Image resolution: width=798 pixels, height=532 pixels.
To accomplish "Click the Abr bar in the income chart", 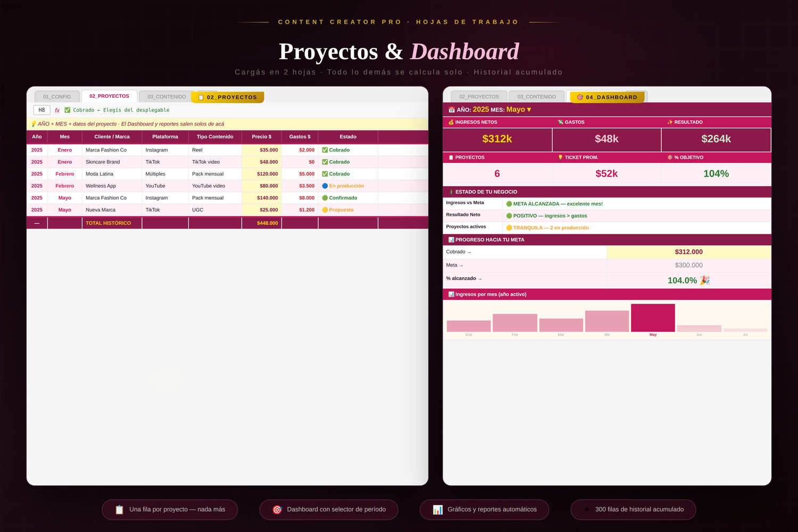I will (x=607, y=321).
